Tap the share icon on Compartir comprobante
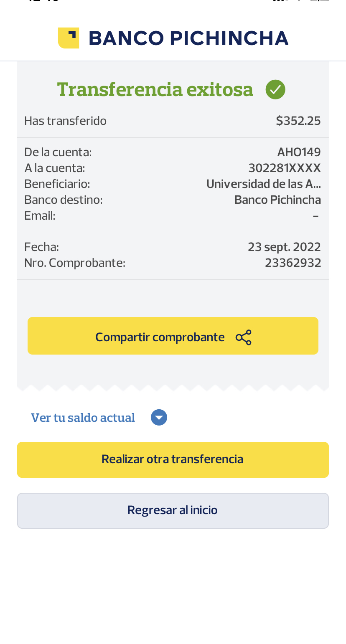The width and height of the screenshot is (346, 644). click(244, 337)
